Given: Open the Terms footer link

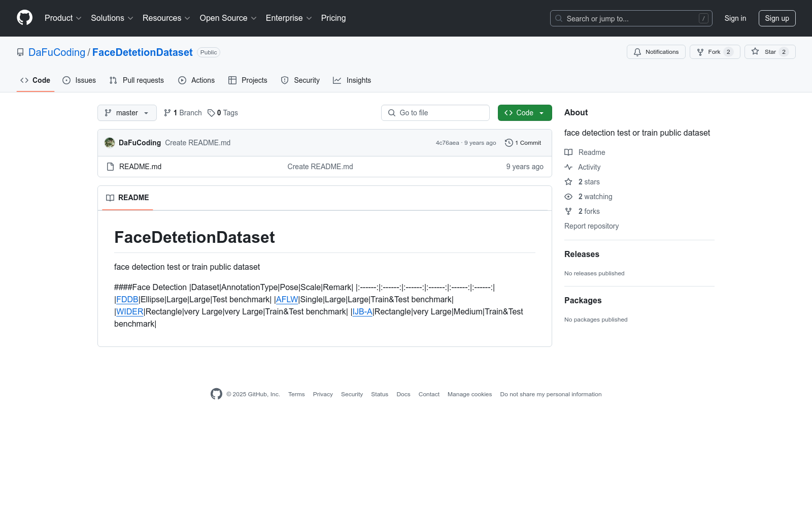Looking at the screenshot, I should coord(296,394).
